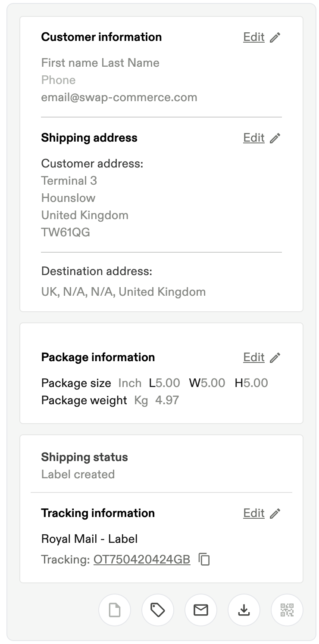Click the QR code icon button
Viewport: 319px width, 644px height.
(287, 610)
